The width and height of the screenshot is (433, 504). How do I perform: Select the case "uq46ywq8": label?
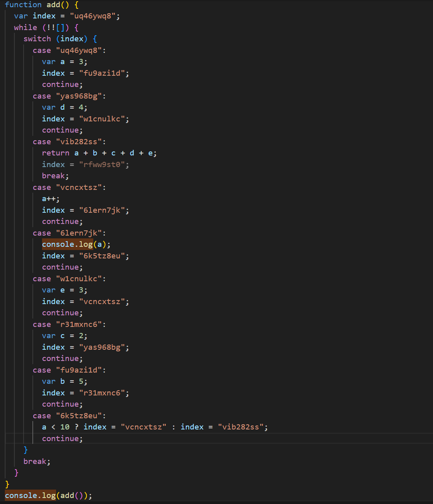pos(69,50)
